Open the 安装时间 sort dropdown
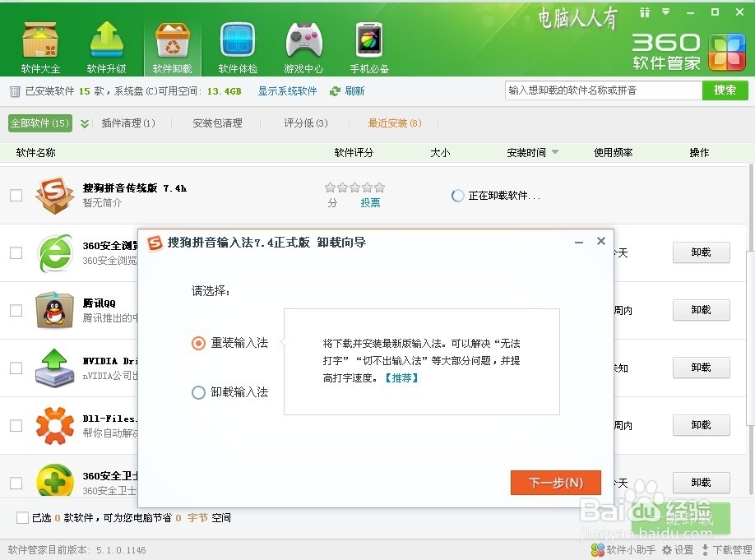The image size is (755, 560). [532, 152]
